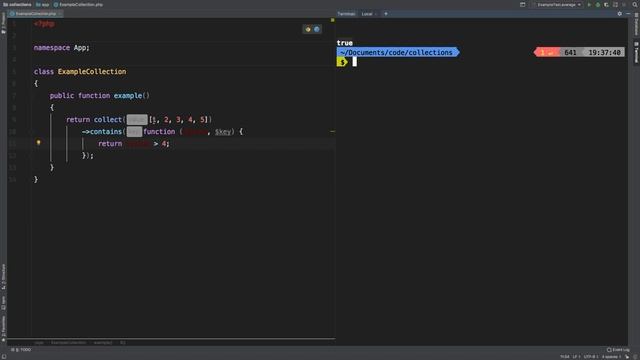This screenshot has width=640, height=360.
Task: Open the ExampleTest run configuration dropdown
Action: point(558,4)
